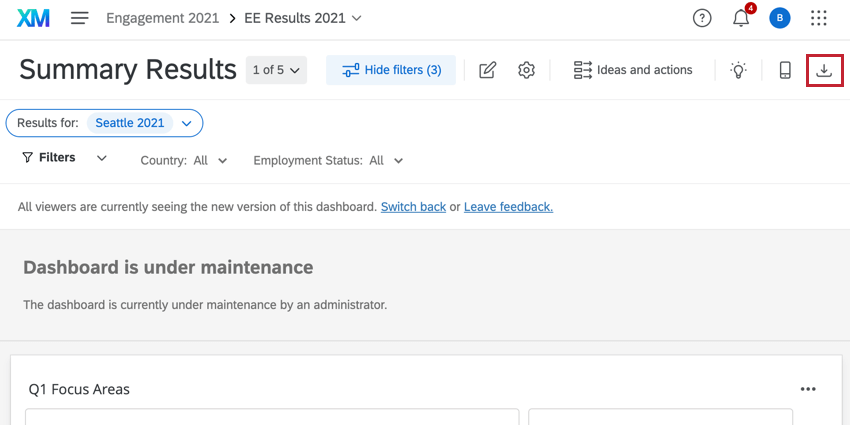Toggle Hide filters (3) button
This screenshot has height=425, width=850.
(391, 70)
